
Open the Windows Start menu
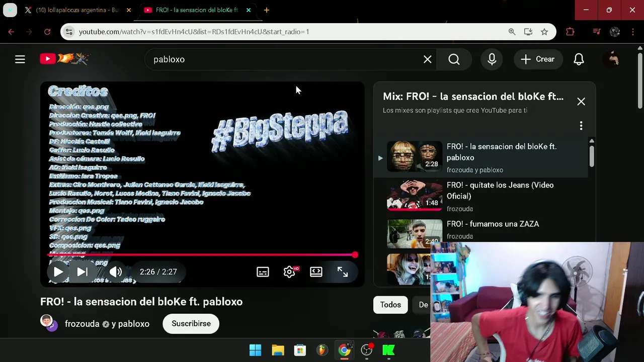pyautogui.click(x=256, y=350)
